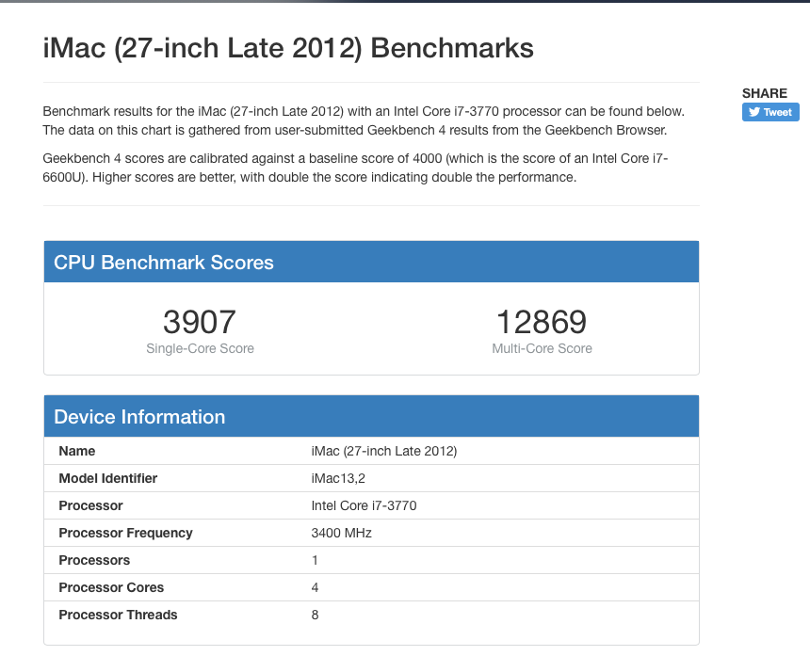Click the multi-core score 12869

[542, 322]
